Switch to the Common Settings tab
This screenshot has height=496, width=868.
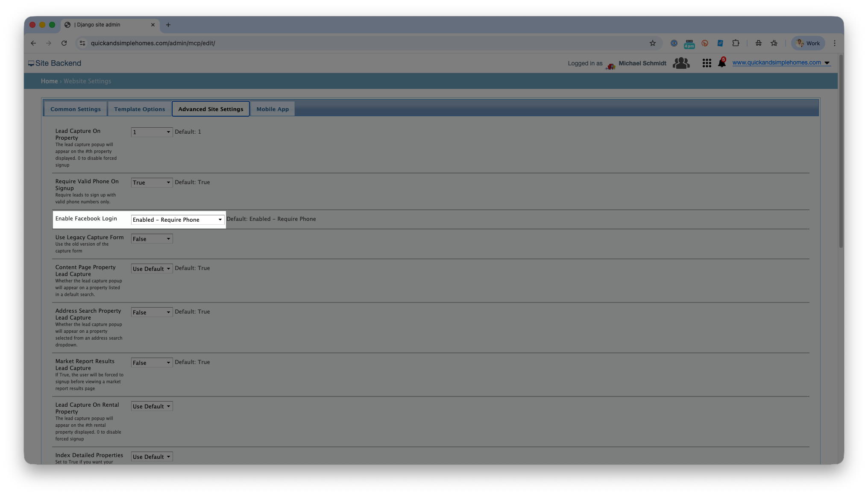76,109
